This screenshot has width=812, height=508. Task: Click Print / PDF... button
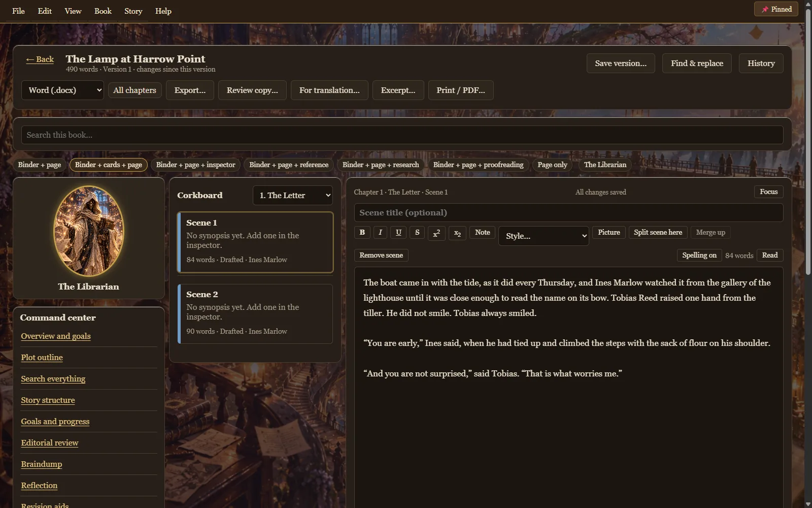coord(461,90)
